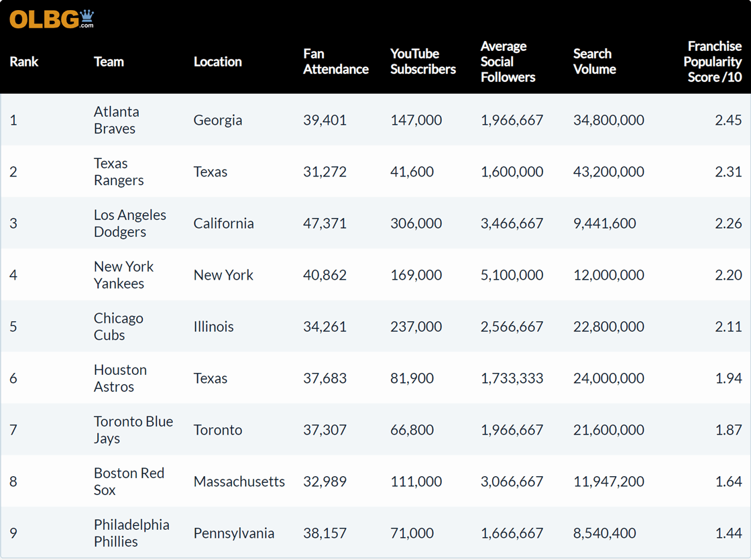Select the Boston Red Sox team cell

coord(129,482)
